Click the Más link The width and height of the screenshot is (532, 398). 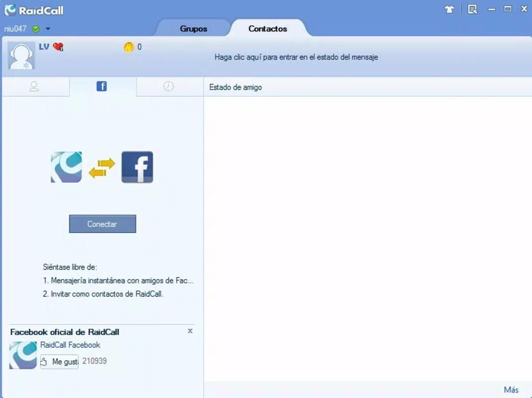coord(511,390)
